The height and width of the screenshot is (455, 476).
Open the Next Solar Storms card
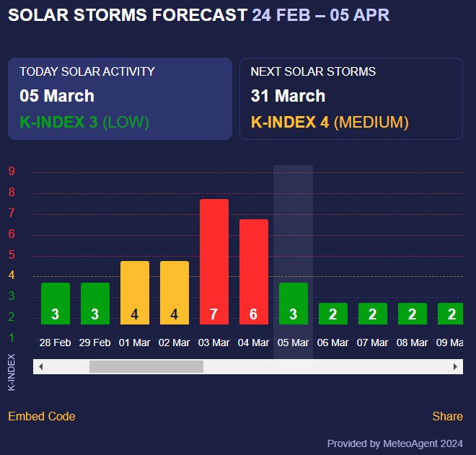coord(351,98)
